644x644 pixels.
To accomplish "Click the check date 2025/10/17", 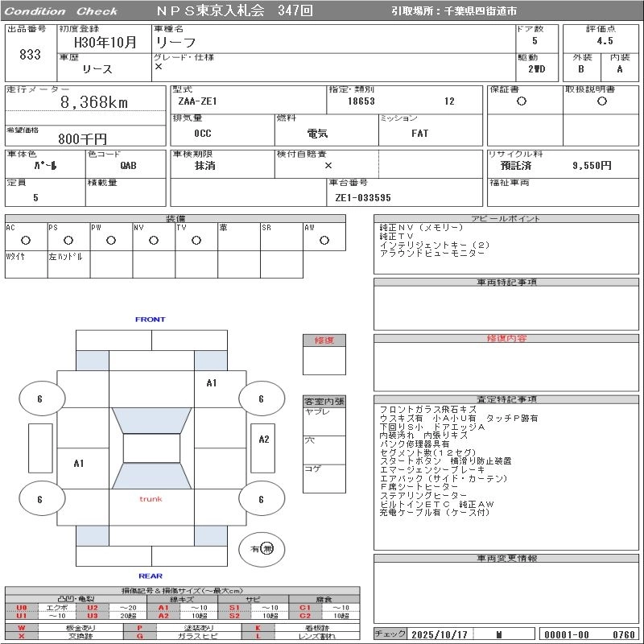I will (x=440, y=634).
